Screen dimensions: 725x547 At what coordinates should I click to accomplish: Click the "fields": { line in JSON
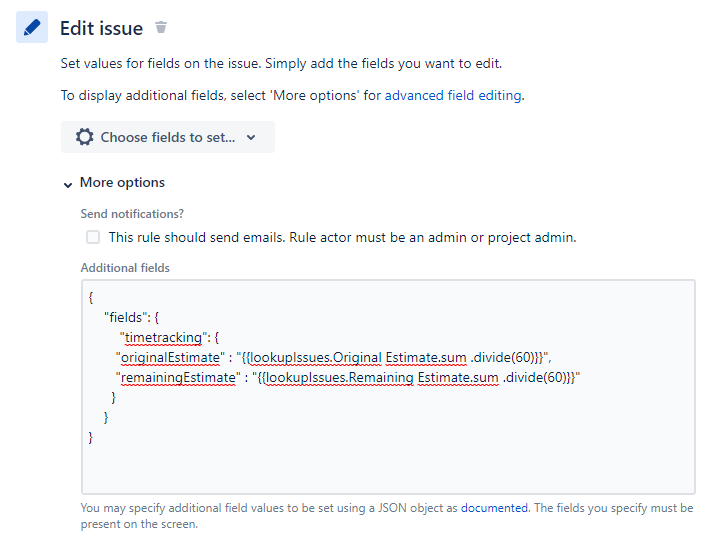click(x=132, y=317)
